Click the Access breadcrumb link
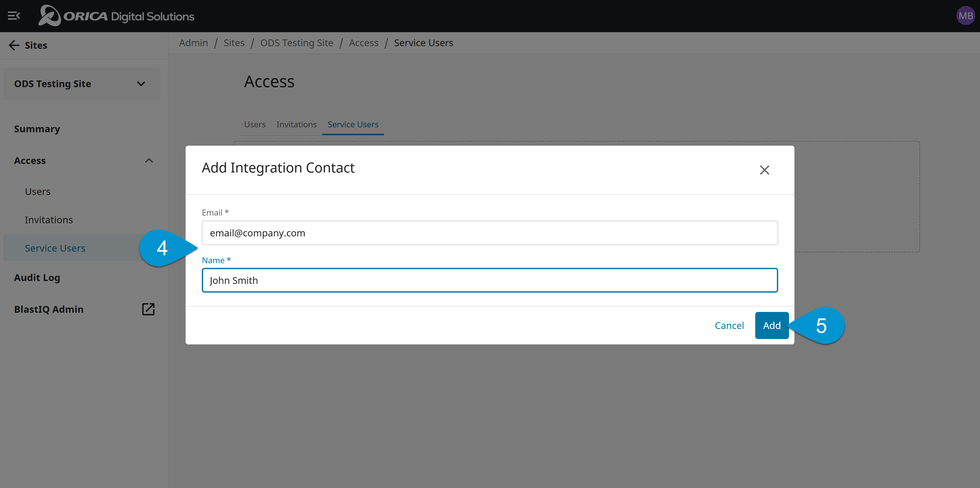 [x=363, y=43]
